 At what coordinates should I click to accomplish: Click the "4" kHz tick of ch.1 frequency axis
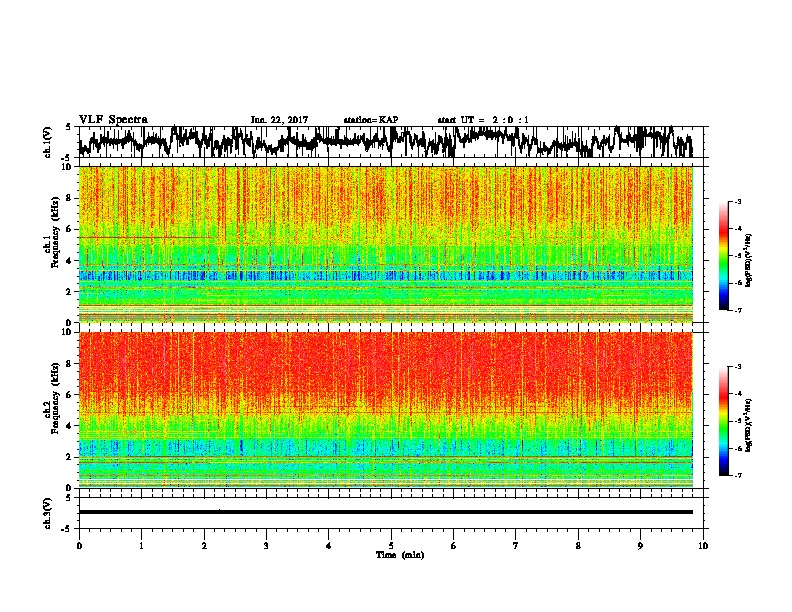pyautogui.click(x=70, y=261)
